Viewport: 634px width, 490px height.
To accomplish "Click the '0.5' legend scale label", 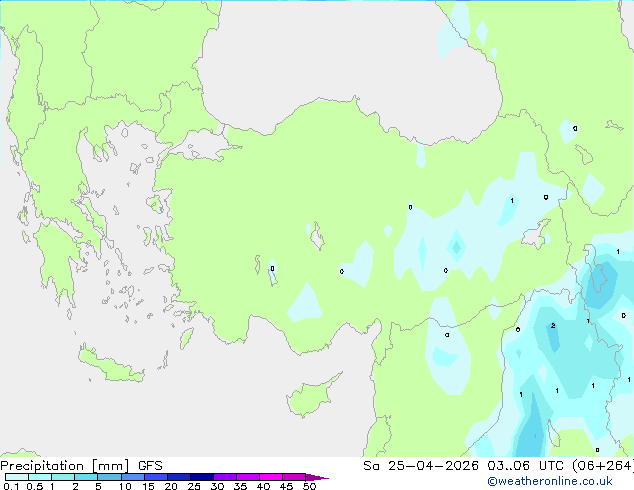I will [35, 486].
